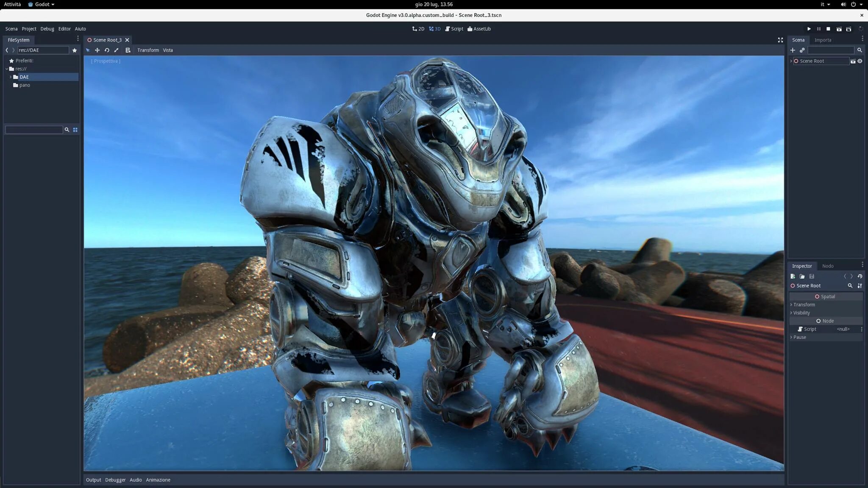
Task: Open Script property options menu
Action: click(x=861, y=329)
